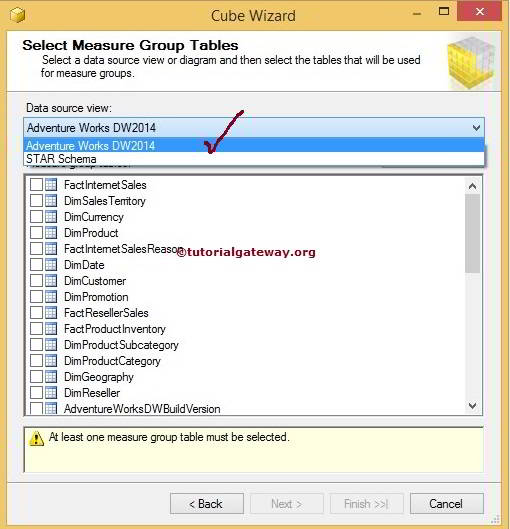
Task: Click the table list scroll up arrow
Action: coord(473,186)
